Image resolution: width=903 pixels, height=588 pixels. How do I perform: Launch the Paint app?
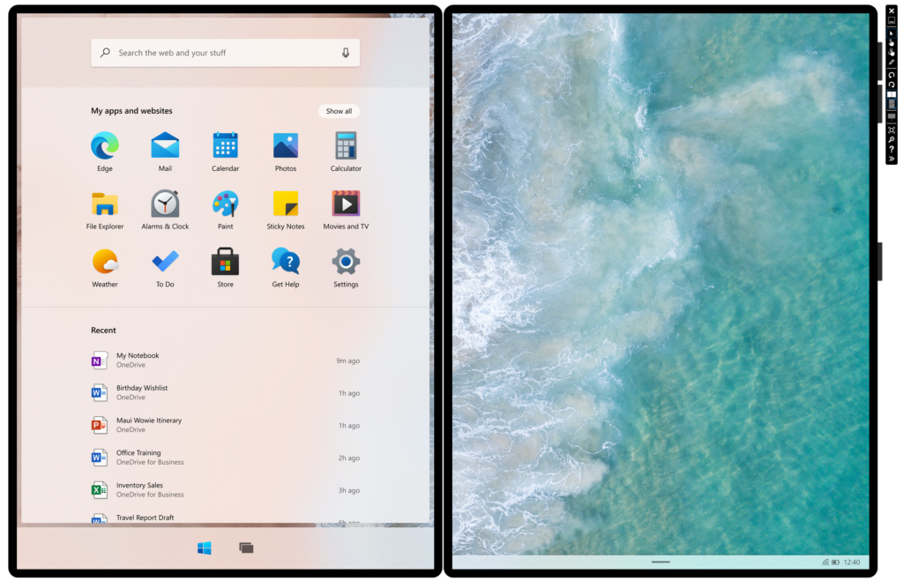pyautogui.click(x=225, y=210)
